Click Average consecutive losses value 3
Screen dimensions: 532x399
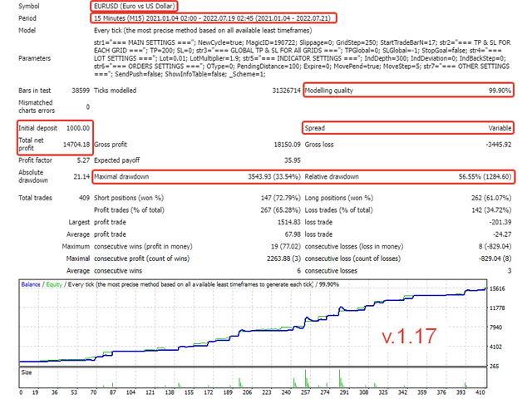click(x=510, y=271)
